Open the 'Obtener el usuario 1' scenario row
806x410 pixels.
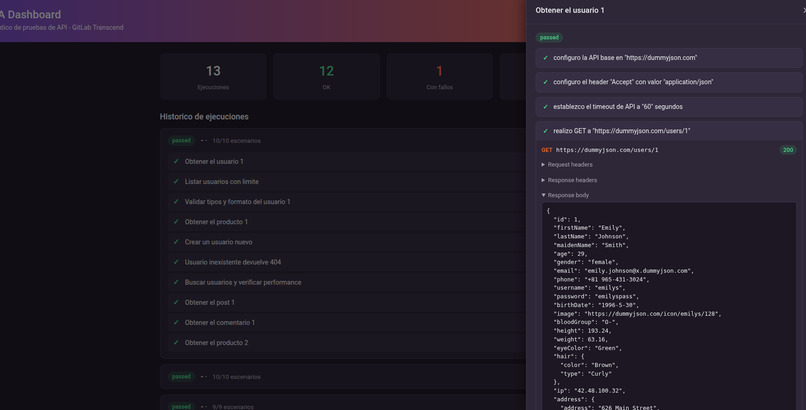tap(347, 161)
